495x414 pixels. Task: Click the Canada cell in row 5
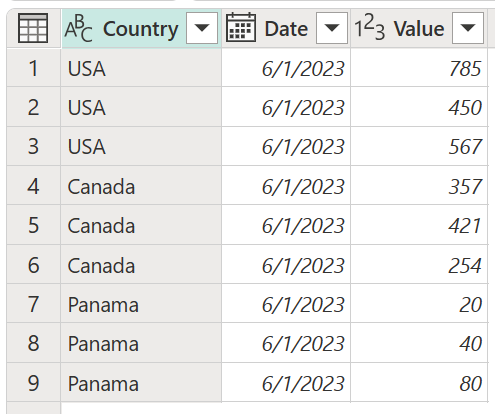pyautogui.click(x=141, y=225)
